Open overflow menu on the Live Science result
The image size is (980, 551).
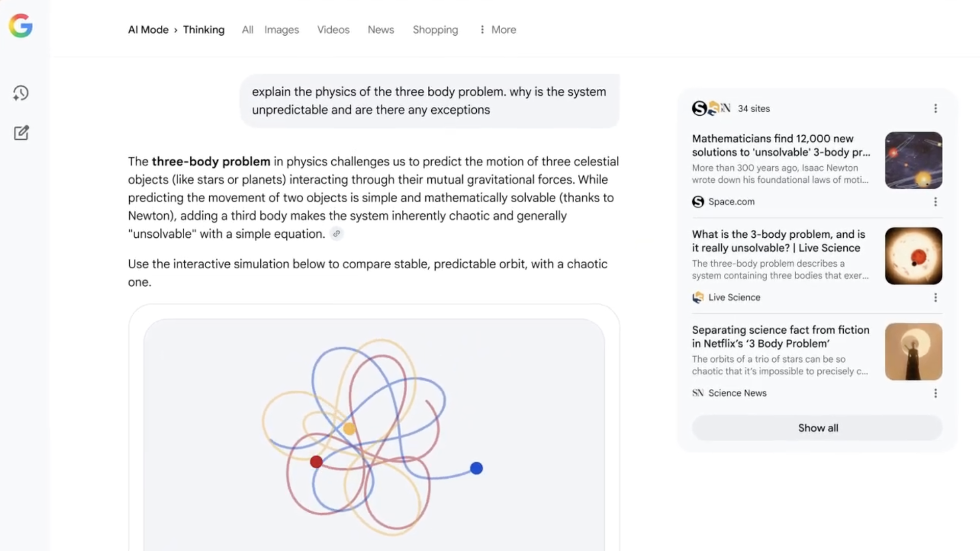coord(936,297)
